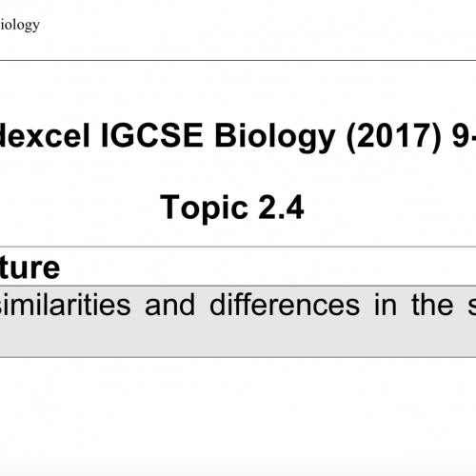Click the word 'differences'

tap(285, 305)
